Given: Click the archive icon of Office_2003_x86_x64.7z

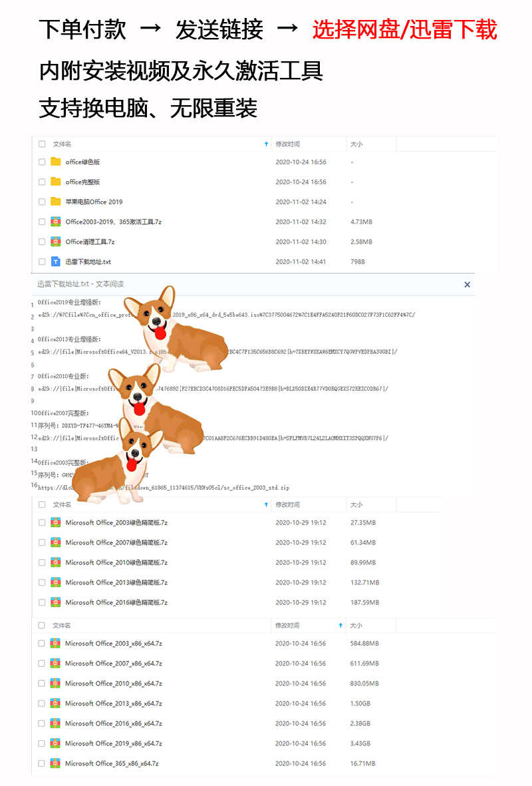Looking at the screenshot, I should [55, 643].
